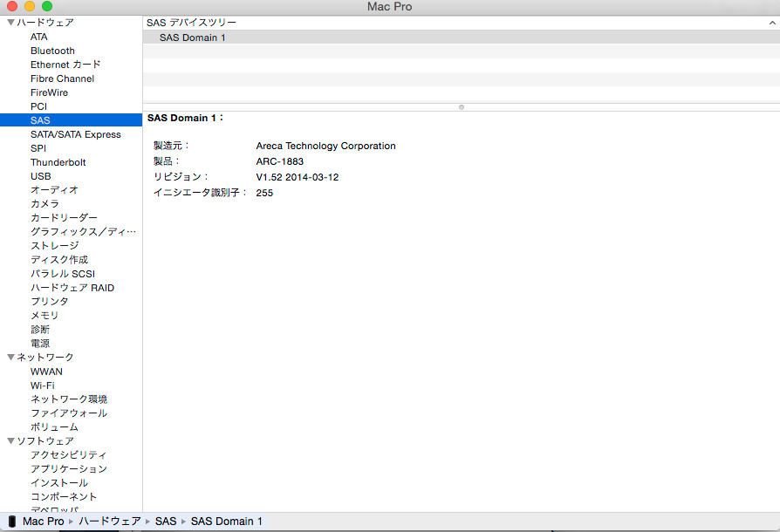The image size is (780, 532).
Task: Select SPI in the sidebar
Action: click(x=38, y=148)
